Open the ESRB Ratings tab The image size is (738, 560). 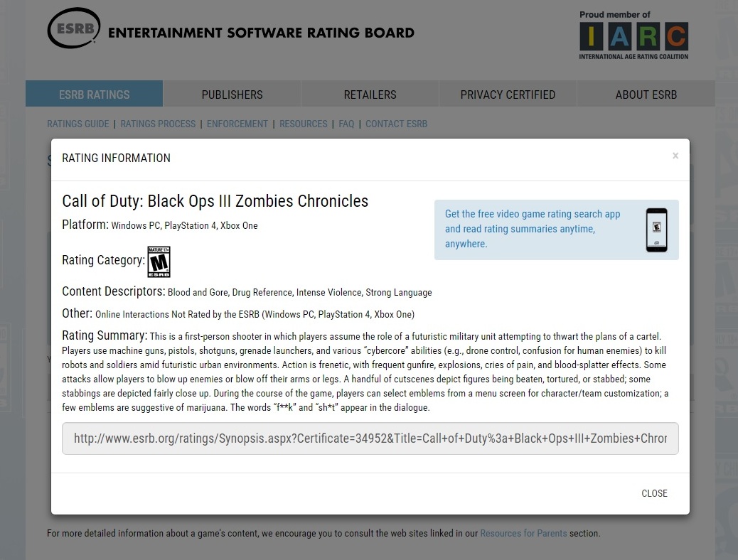point(94,95)
